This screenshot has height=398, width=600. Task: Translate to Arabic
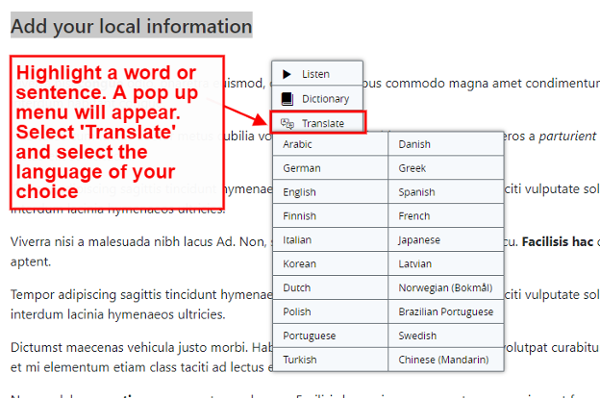click(x=330, y=144)
